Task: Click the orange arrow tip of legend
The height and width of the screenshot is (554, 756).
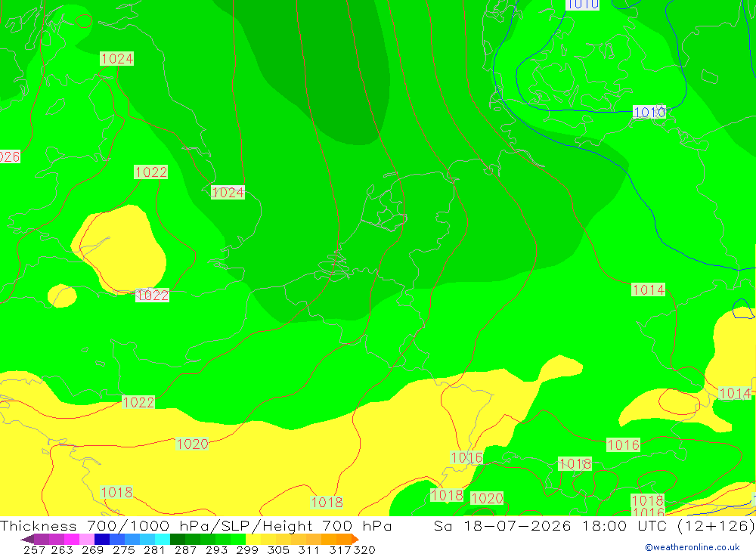Action: point(355,539)
